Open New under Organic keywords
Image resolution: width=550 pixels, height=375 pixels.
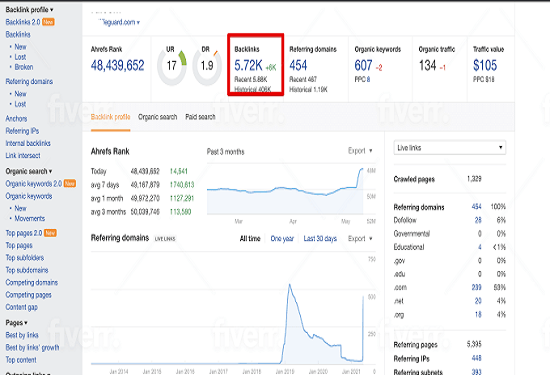[x=20, y=208]
